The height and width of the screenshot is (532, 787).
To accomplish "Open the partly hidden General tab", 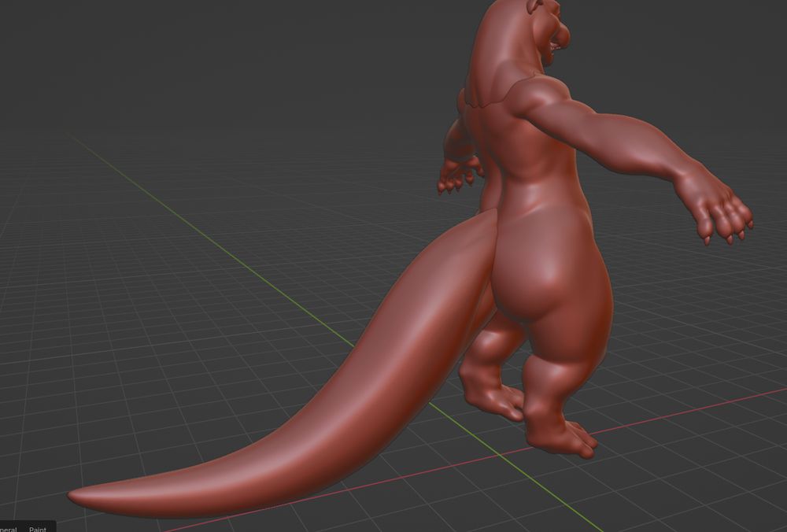I will click(x=9, y=529).
